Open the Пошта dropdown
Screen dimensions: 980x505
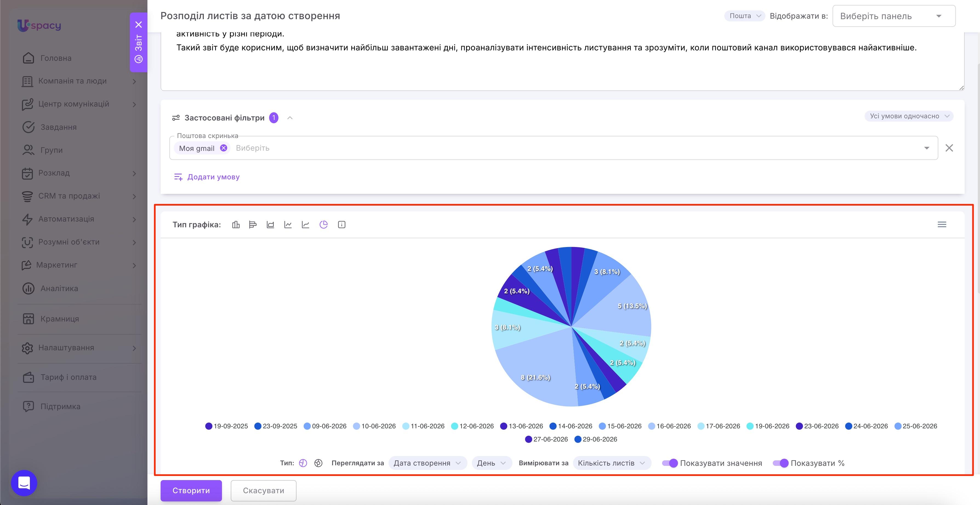745,16
